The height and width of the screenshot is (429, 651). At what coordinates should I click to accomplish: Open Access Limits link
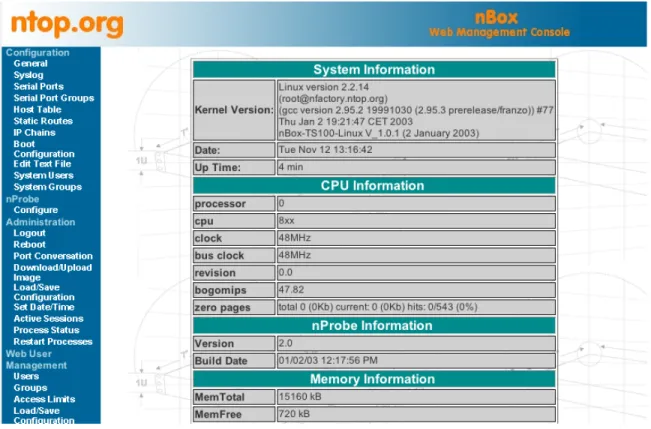(x=44, y=400)
